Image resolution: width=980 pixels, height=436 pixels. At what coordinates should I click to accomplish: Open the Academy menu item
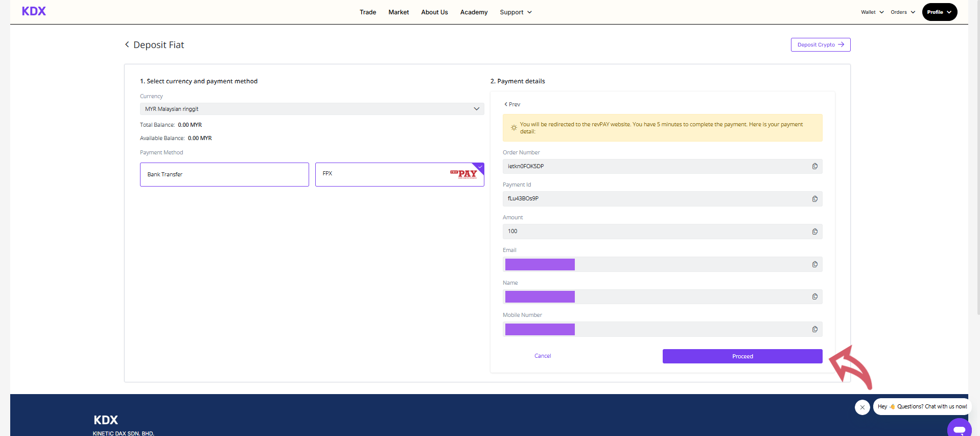pyautogui.click(x=474, y=12)
